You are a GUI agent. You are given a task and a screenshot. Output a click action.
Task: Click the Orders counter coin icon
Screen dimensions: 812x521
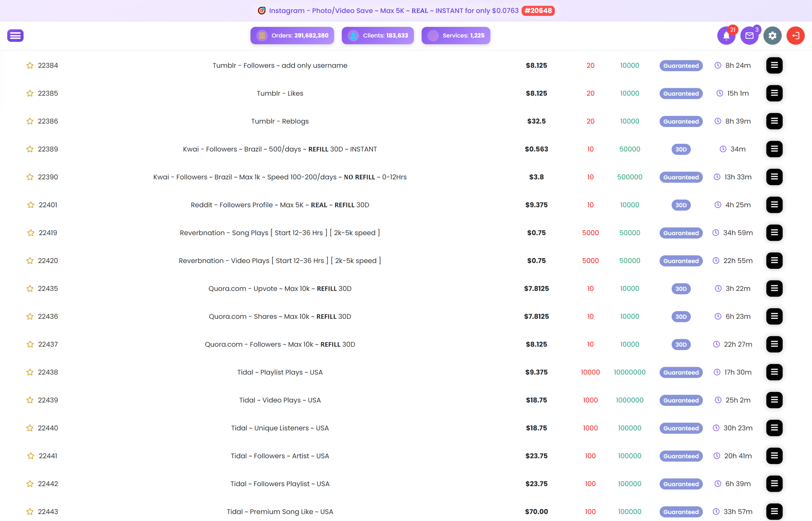pyautogui.click(x=262, y=36)
